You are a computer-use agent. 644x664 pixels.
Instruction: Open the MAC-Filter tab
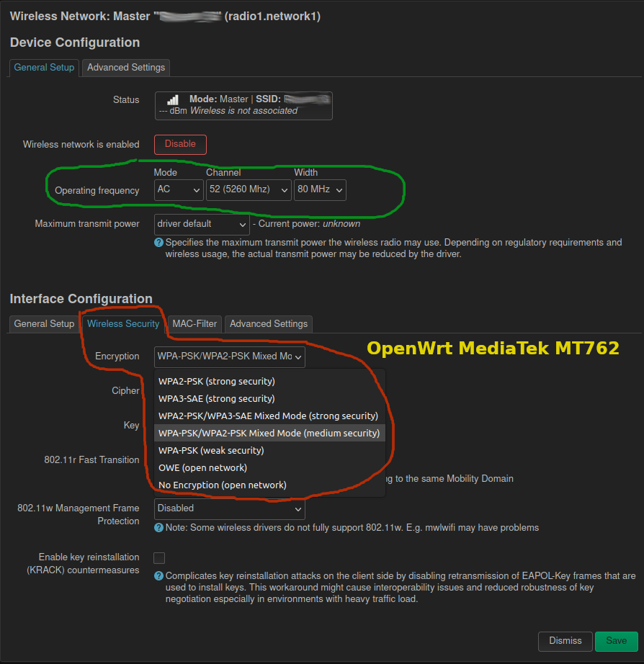[194, 324]
